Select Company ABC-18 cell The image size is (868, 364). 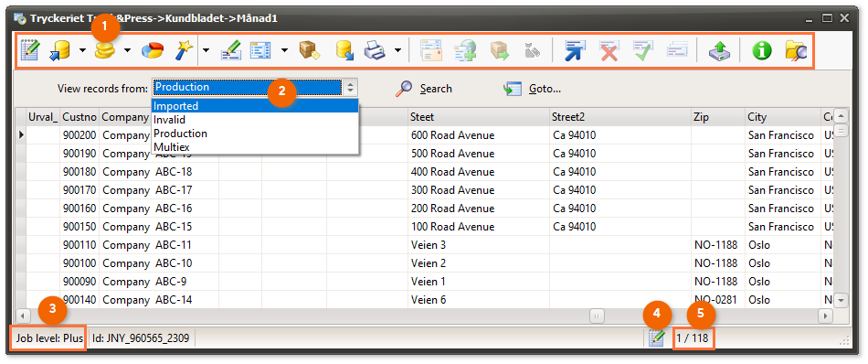[159, 172]
